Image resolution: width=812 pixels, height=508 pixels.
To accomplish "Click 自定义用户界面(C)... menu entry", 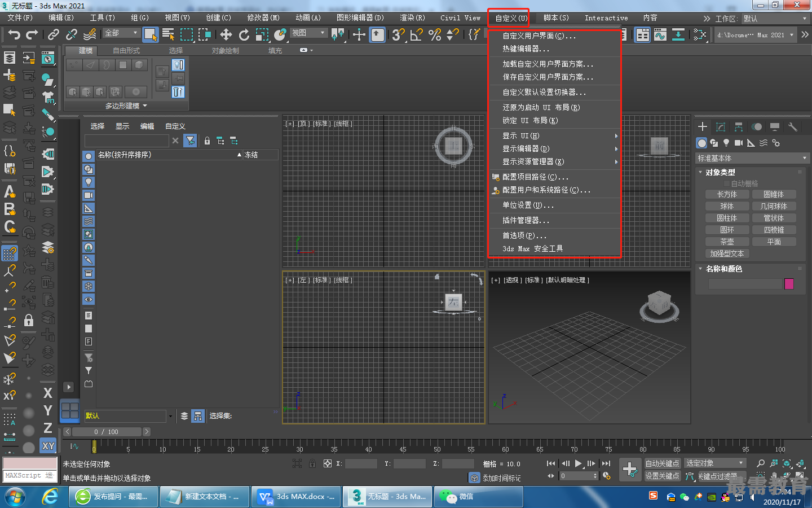I will point(539,36).
